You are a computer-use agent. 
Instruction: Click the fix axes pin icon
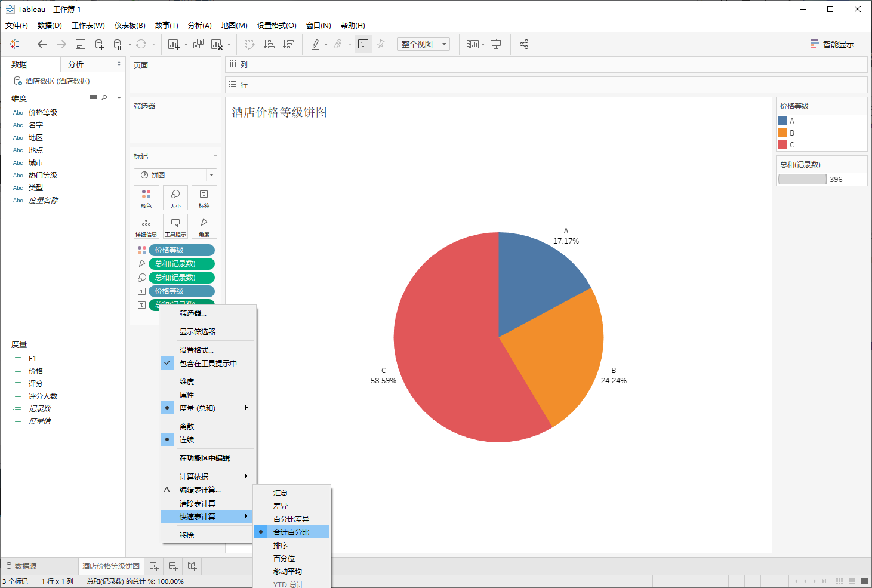click(381, 44)
